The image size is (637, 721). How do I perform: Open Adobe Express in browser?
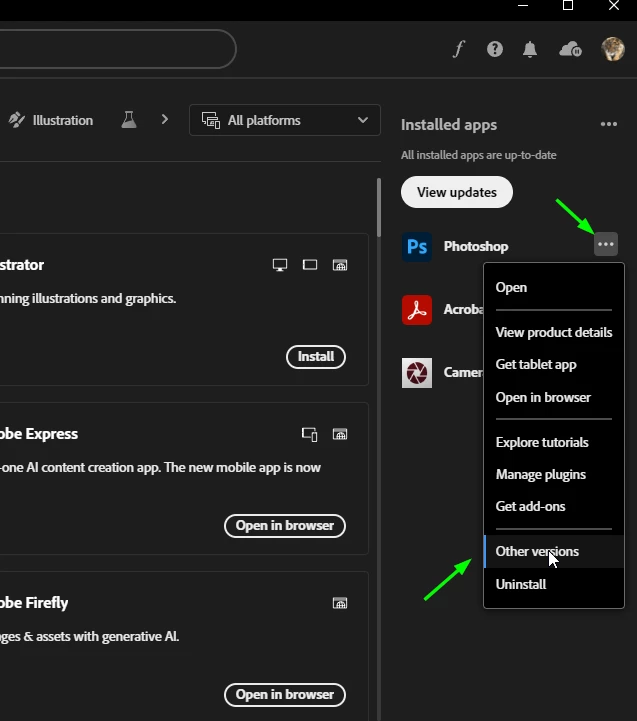tap(285, 526)
